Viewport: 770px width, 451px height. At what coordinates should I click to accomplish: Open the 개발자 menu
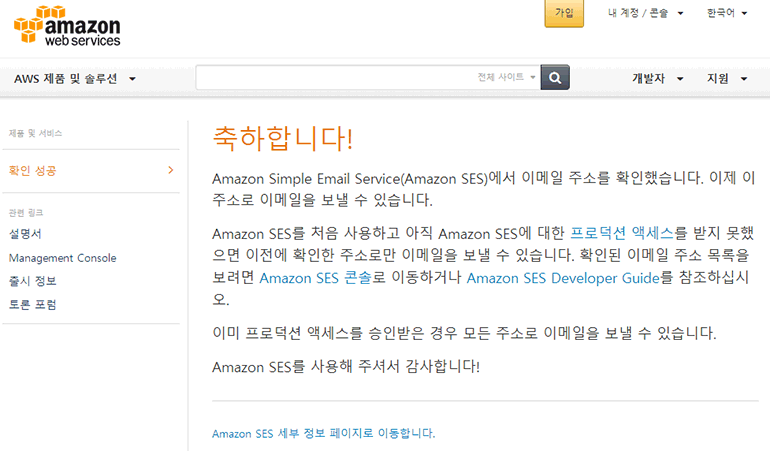pos(657,78)
